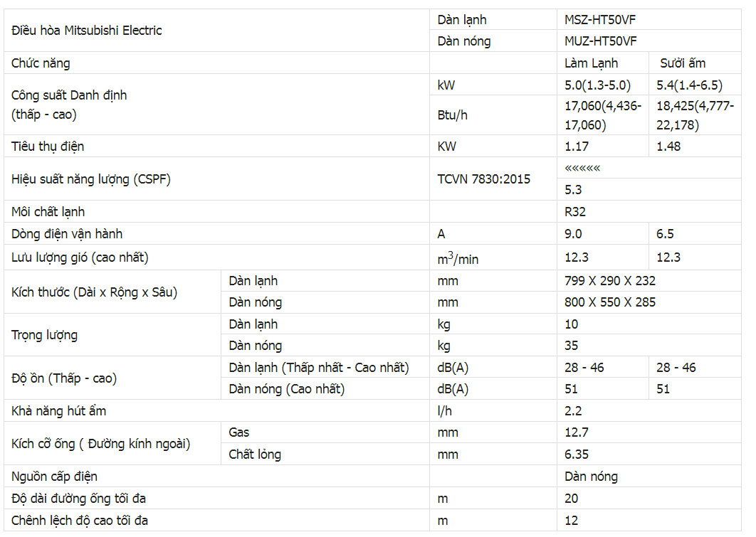Click the Nguồn cấp điện row label

(55, 477)
